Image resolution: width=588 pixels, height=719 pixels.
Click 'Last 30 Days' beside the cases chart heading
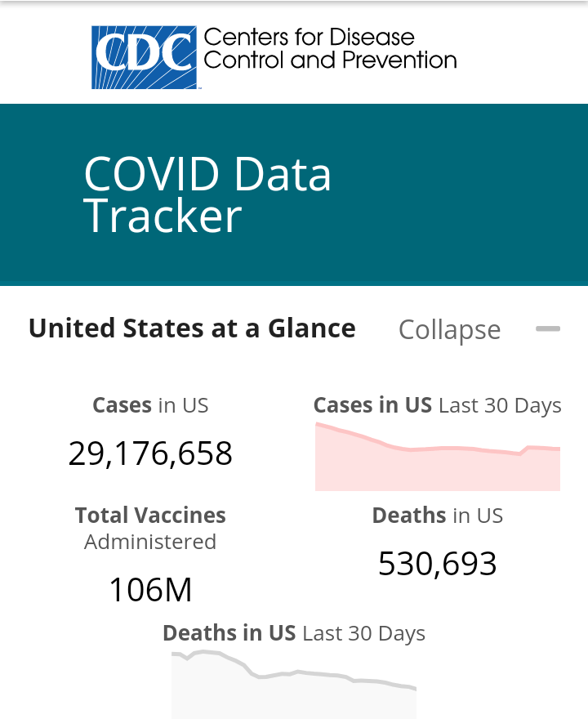(500, 405)
